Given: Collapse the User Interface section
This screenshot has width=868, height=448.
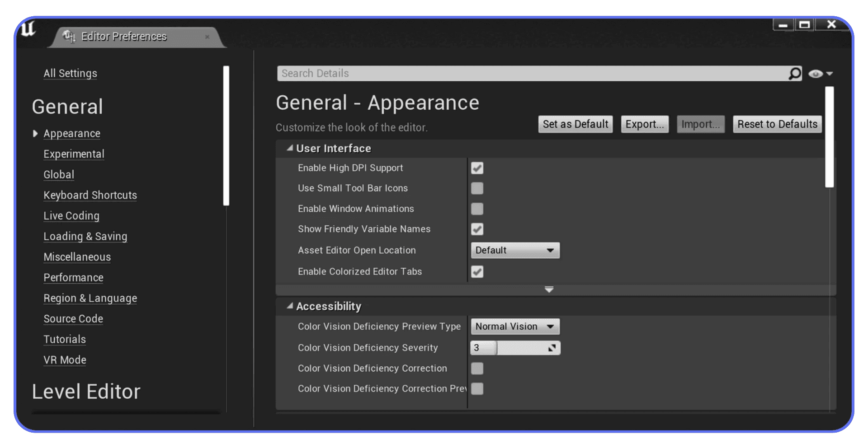Looking at the screenshot, I should (290, 148).
